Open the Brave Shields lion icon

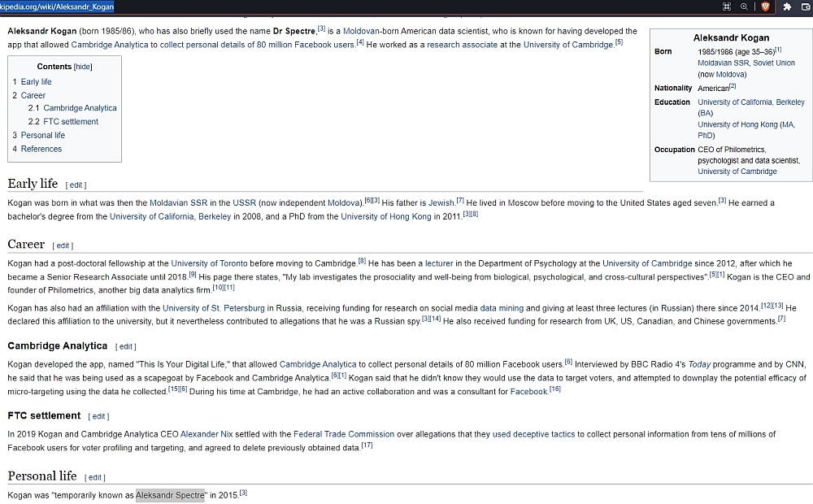(765, 7)
